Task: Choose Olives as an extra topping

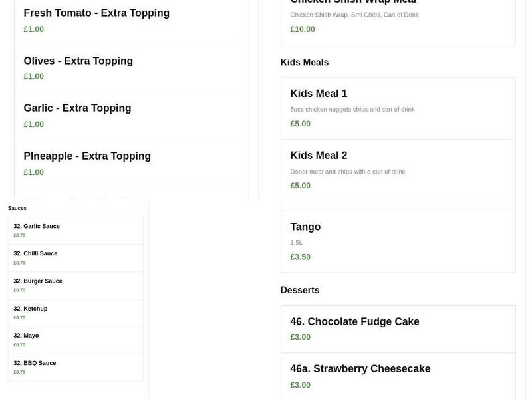Action: 78,61
